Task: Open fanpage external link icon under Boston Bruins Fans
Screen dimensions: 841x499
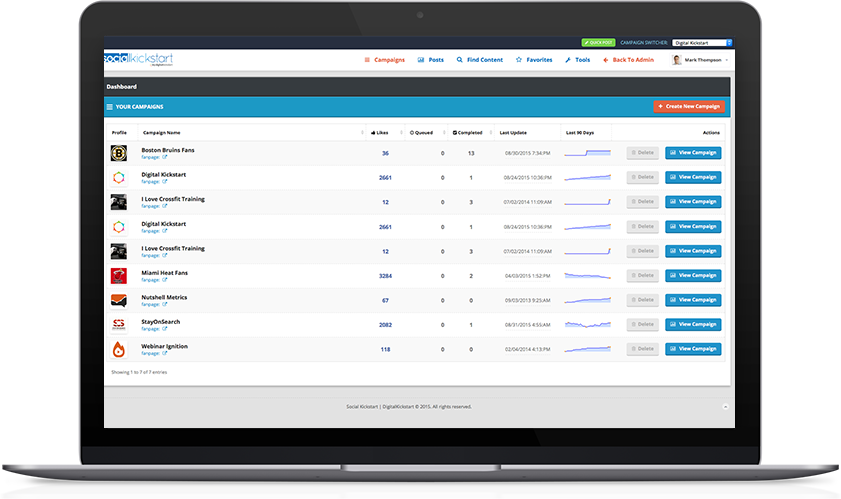Action: (165, 157)
